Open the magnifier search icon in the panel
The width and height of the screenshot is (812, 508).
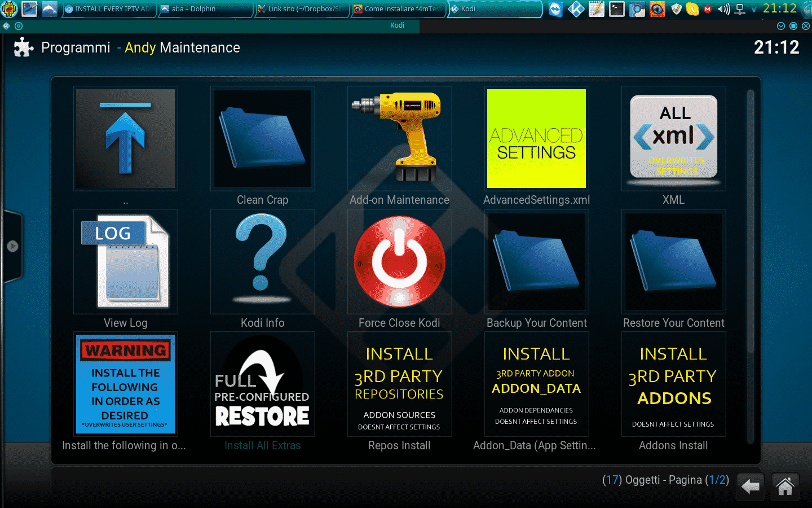[637, 9]
